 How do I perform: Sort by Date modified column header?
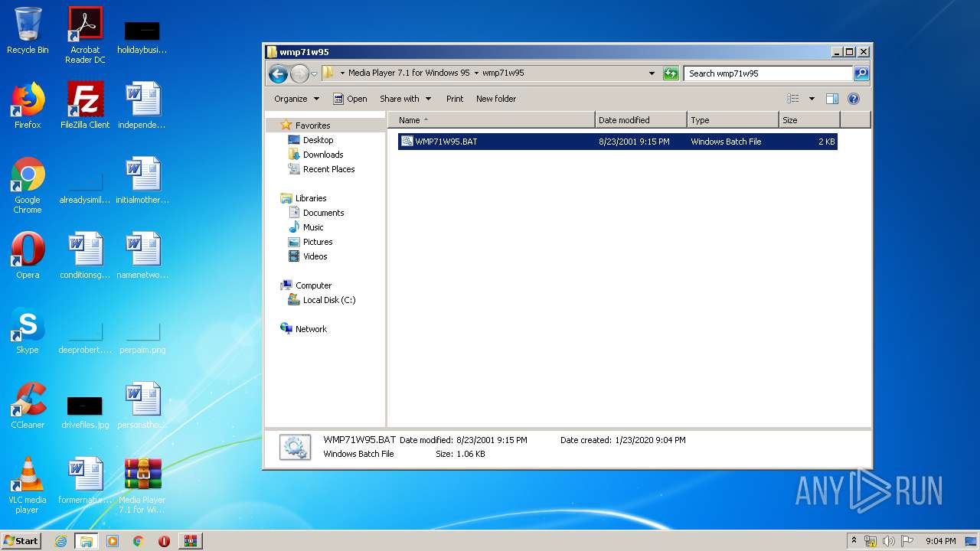[641, 120]
